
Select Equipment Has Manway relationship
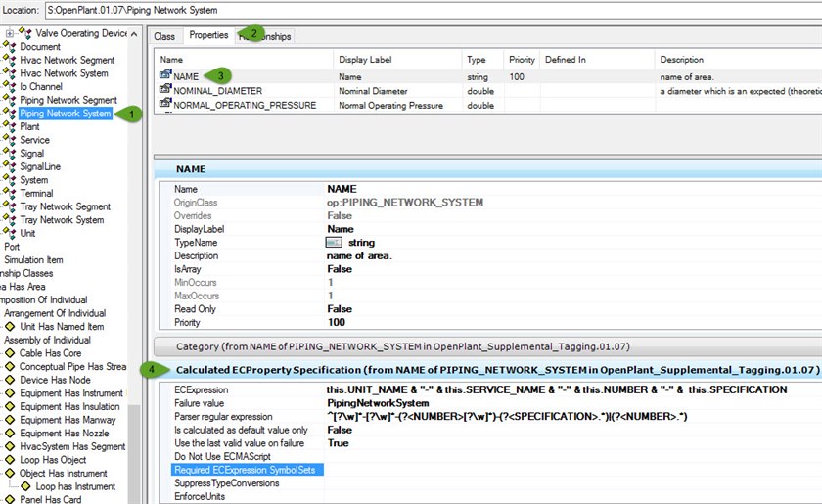click(68, 420)
